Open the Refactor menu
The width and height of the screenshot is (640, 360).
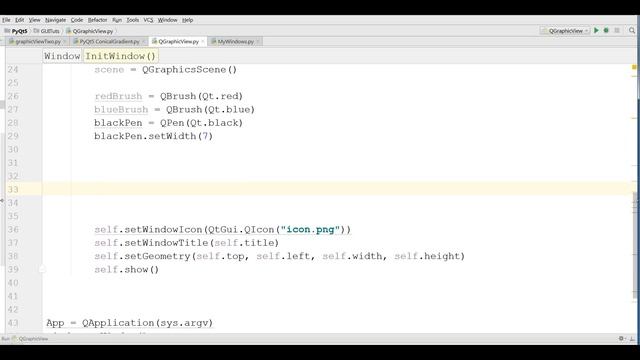tap(98, 20)
